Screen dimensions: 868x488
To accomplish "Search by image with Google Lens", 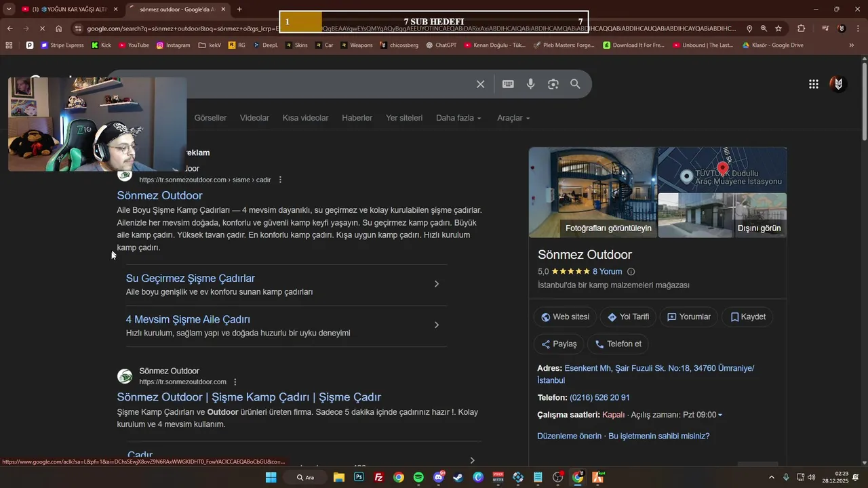I will pos(553,84).
